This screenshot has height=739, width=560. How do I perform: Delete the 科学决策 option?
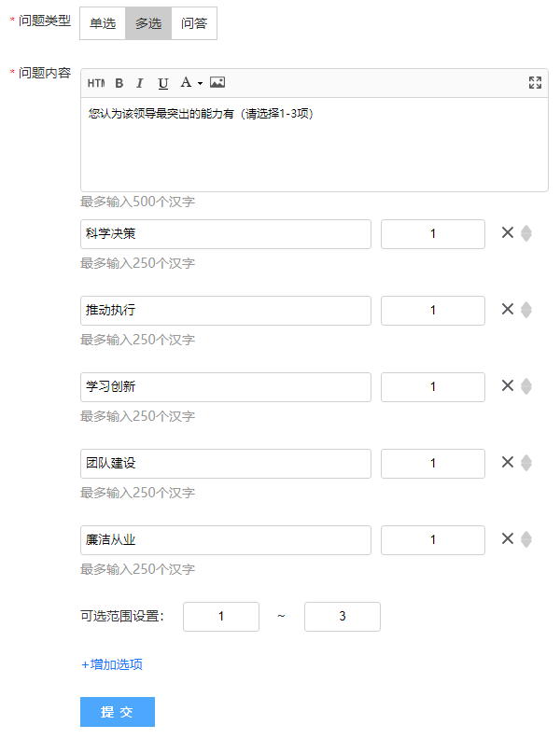pyautogui.click(x=508, y=233)
